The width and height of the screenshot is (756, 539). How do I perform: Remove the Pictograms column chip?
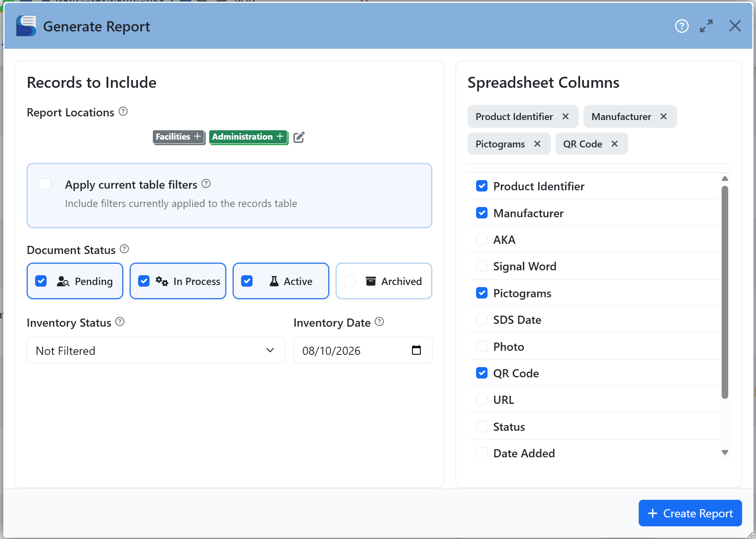[537, 144]
